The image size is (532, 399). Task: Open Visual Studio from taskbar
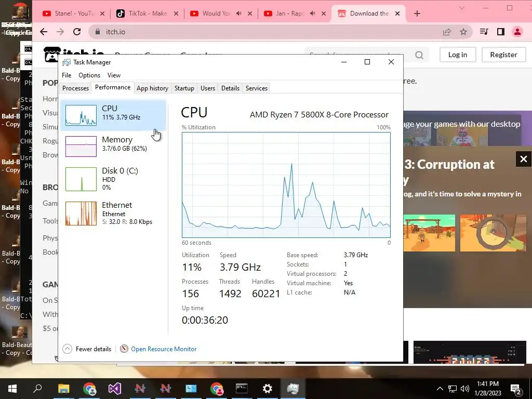click(115, 389)
